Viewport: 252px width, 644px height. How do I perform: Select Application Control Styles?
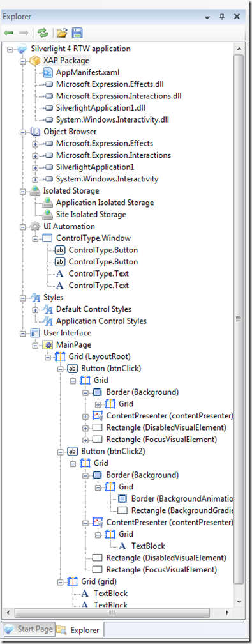[101, 321]
